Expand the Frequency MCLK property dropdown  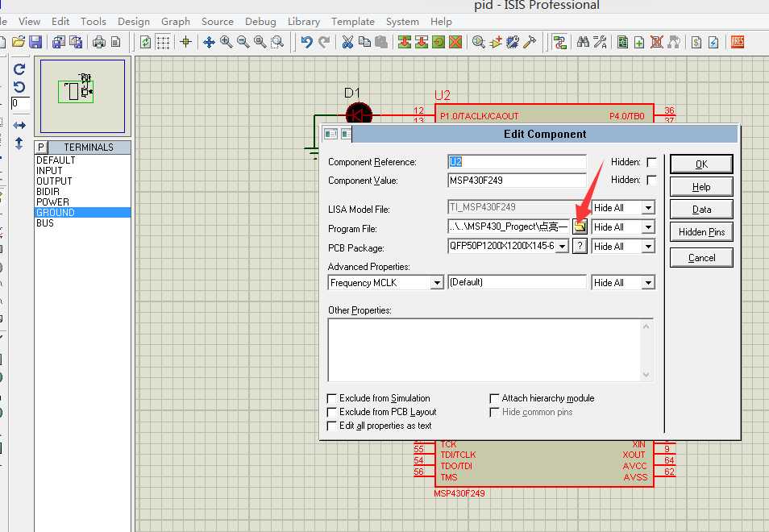tap(437, 283)
